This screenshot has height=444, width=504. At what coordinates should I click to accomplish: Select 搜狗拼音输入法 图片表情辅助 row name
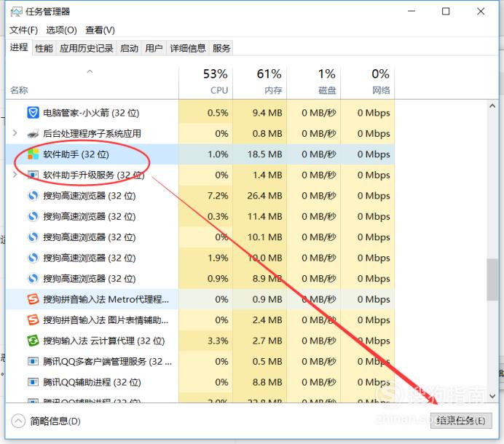pos(106,320)
